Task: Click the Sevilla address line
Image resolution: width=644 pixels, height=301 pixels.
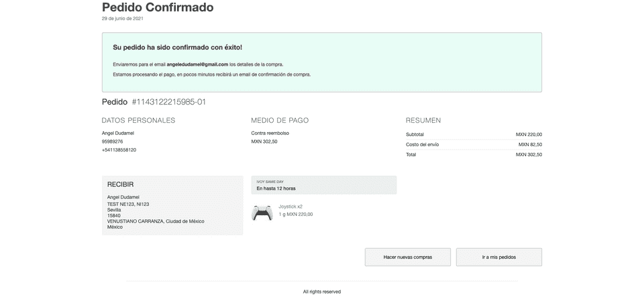Action: pos(114,210)
